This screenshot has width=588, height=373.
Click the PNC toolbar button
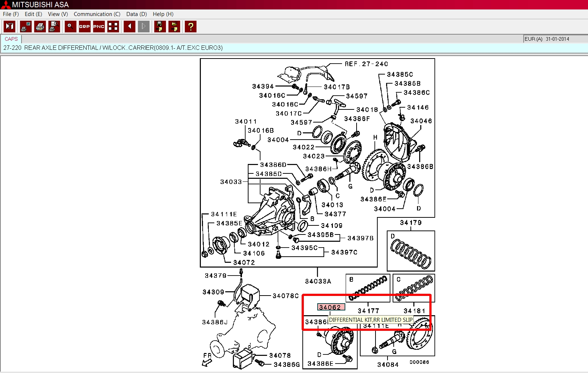(99, 27)
